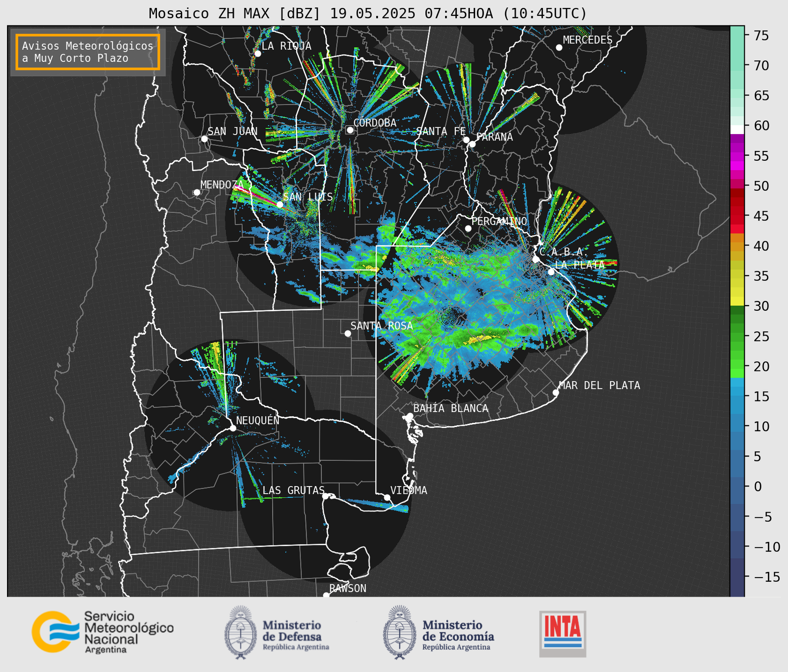Click the BAHÍA BLANCA city label

pyautogui.click(x=451, y=408)
